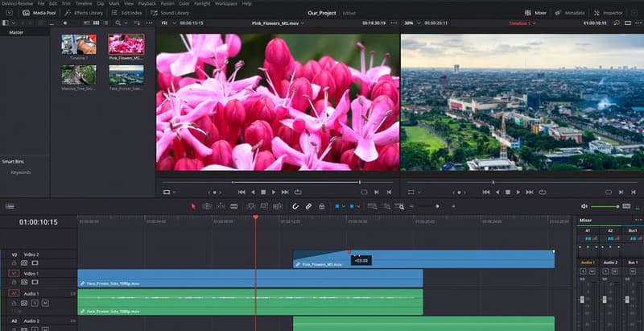The height and width of the screenshot is (331, 644).
Task: Disable the Video 1 track
Action: [35, 282]
